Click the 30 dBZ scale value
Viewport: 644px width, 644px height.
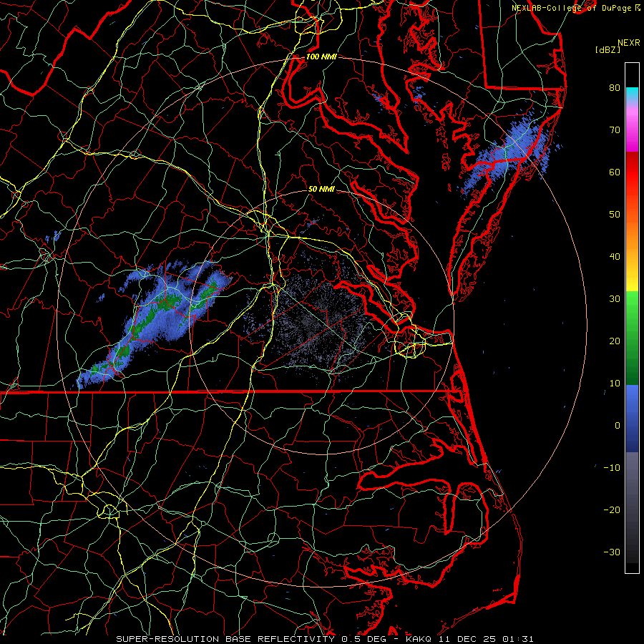click(x=615, y=299)
